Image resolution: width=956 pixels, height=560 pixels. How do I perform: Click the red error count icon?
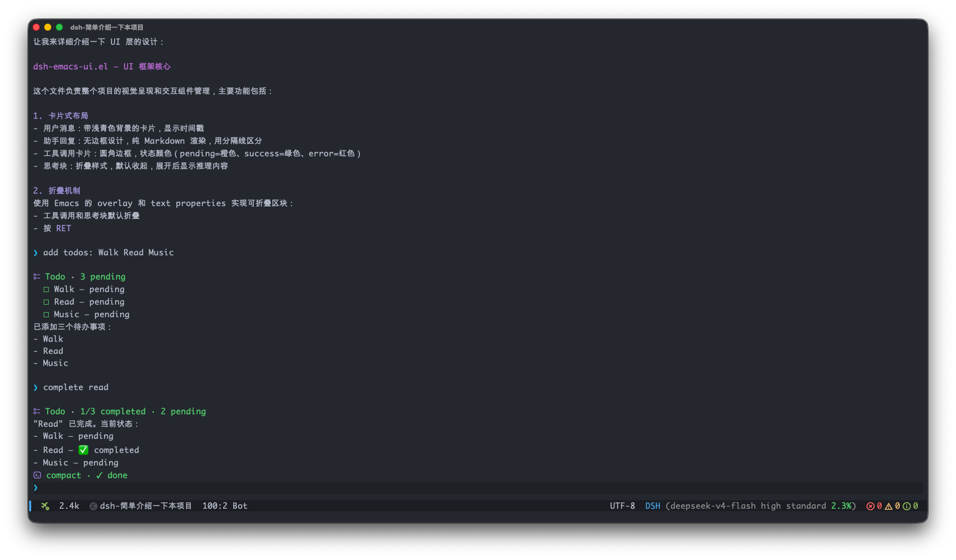[870, 506]
